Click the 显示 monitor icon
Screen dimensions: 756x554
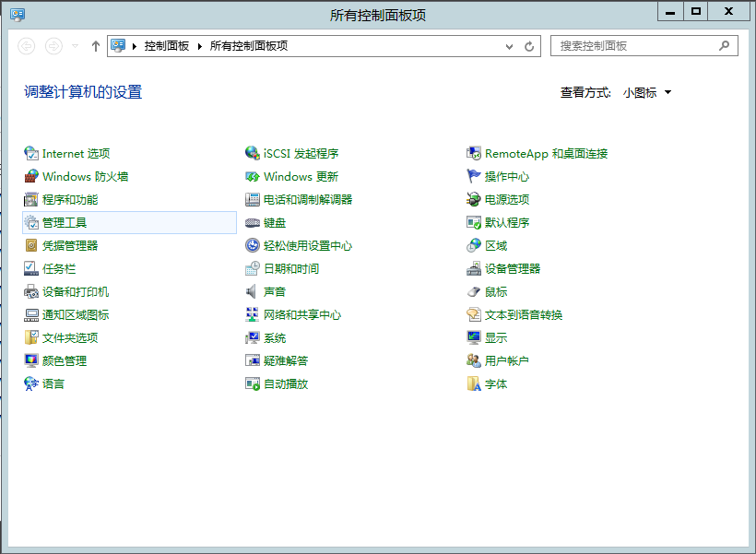coord(474,337)
